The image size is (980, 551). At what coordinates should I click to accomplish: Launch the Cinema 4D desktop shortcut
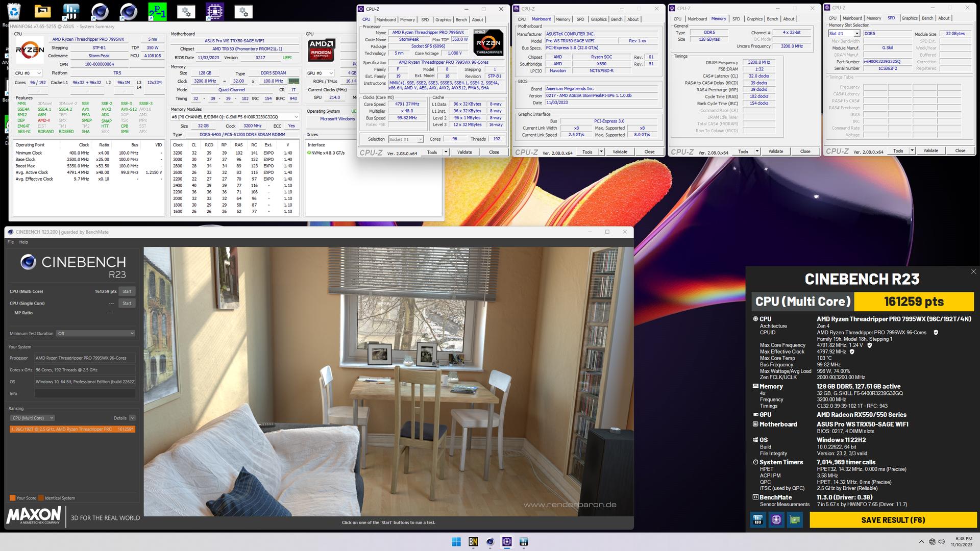click(x=100, y=10)
